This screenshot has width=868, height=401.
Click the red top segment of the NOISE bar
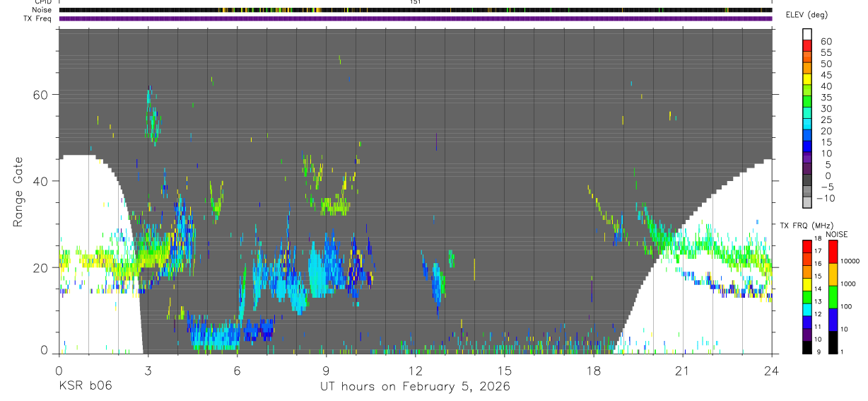[833, 252]
